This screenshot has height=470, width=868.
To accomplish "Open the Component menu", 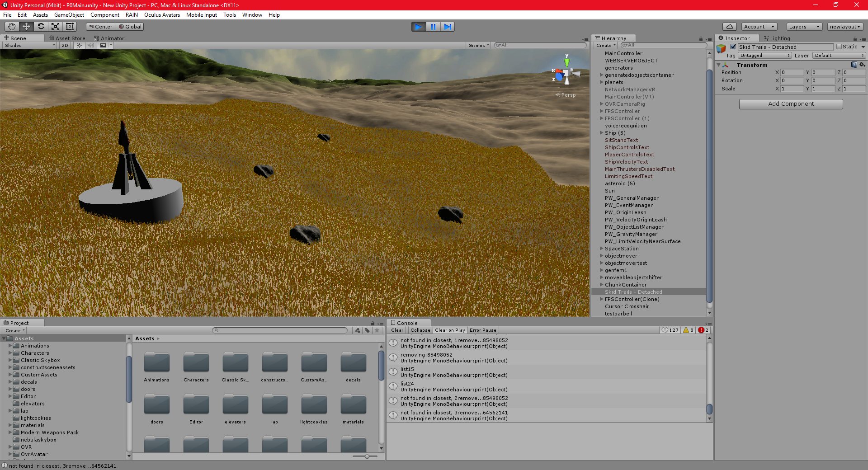I will click(x=104, y=15).
